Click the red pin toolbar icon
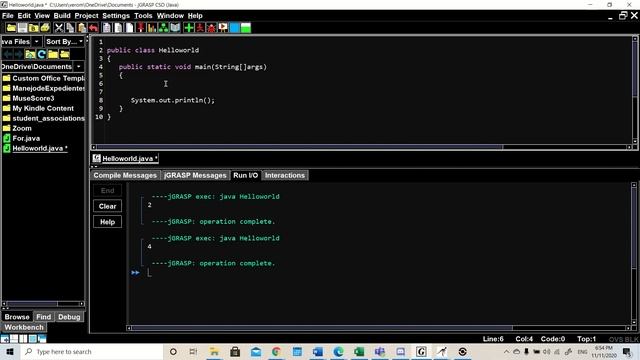Viewport: 640px width, 360px height. pos(141,28)
